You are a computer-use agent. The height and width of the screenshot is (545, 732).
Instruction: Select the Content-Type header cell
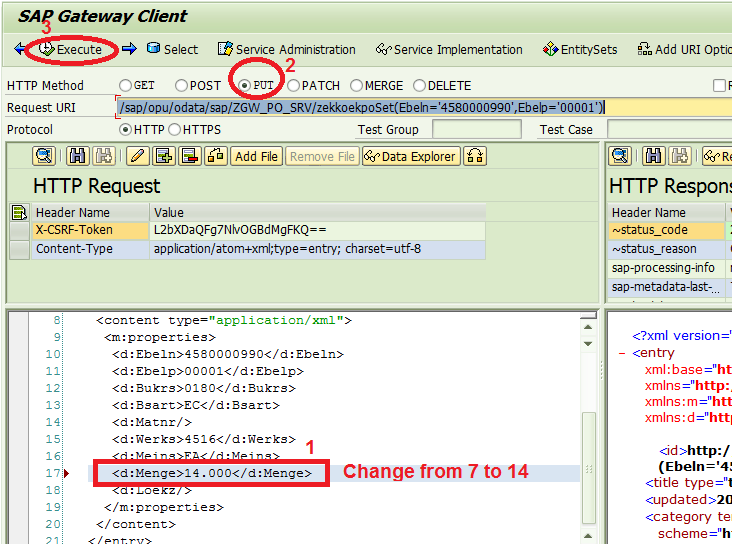[x=90, y=249]
